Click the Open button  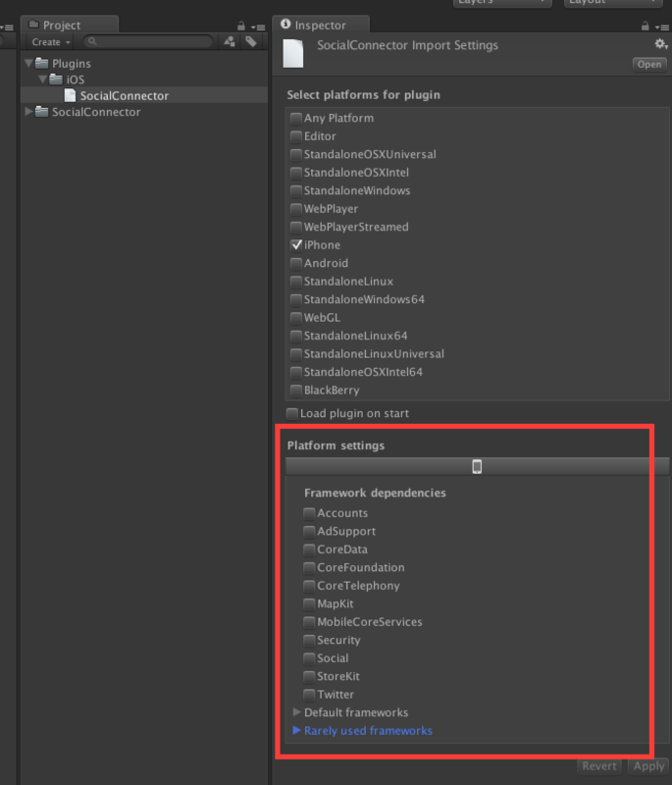(649, 64)
